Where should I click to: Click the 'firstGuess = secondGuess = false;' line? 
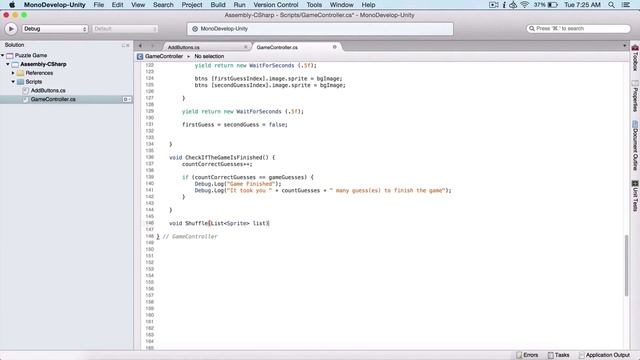pos(235,125)
